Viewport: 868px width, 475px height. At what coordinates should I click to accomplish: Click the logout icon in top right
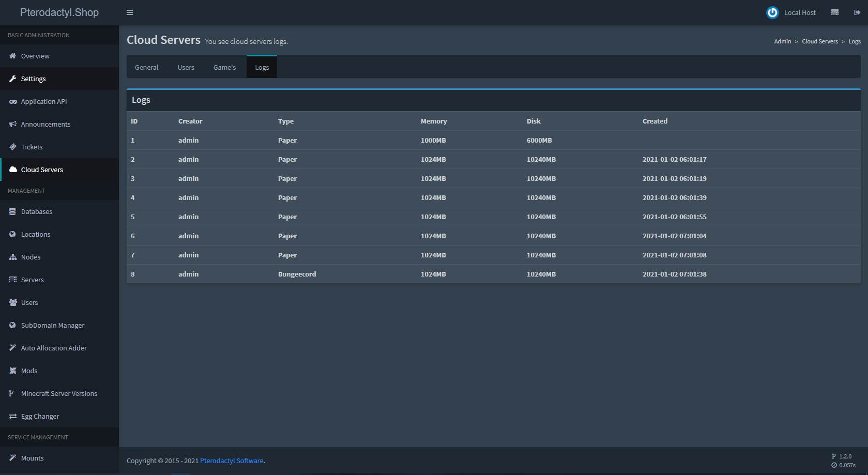857,12
